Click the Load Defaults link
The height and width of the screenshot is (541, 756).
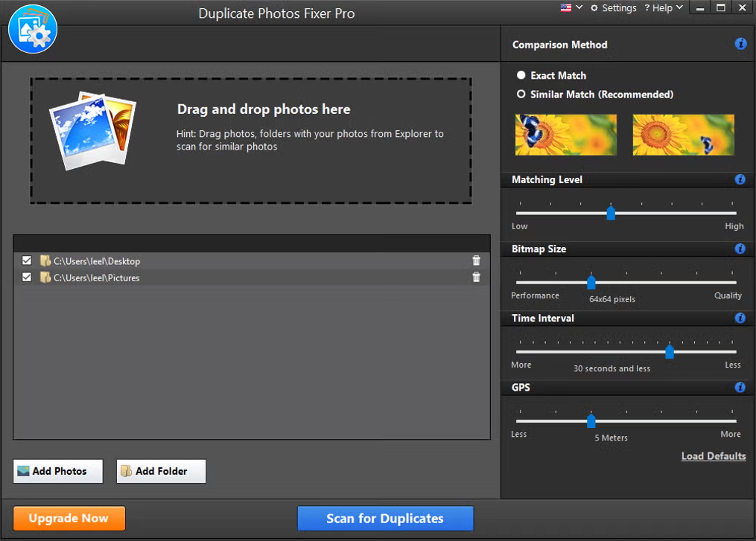713,456
